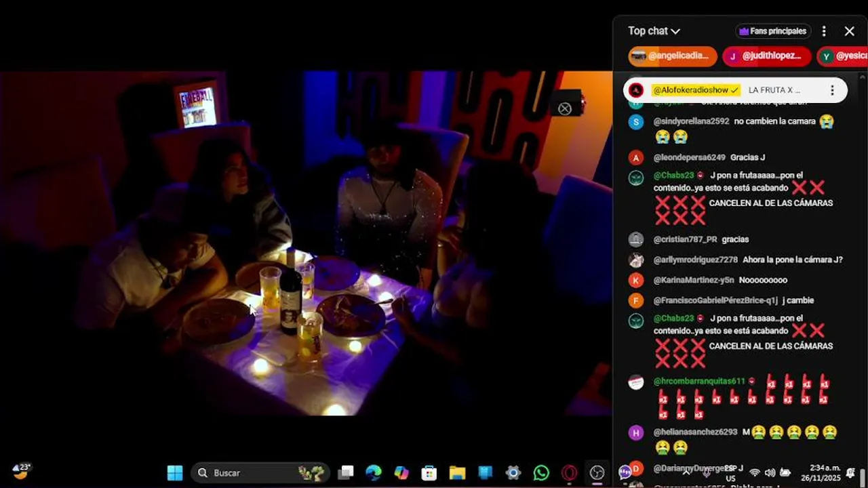Select the @Alofokeradioshow channel name

[x=695, y=90]
